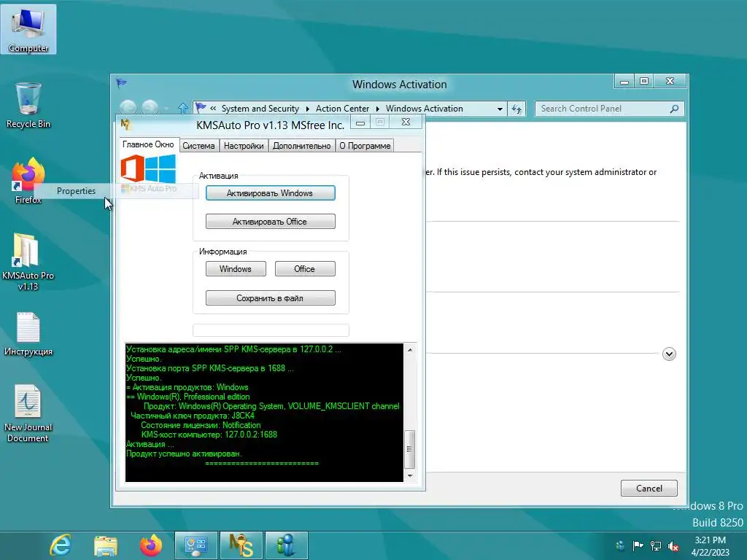
Task: Show Windows information button
Action: coord(236,269)
